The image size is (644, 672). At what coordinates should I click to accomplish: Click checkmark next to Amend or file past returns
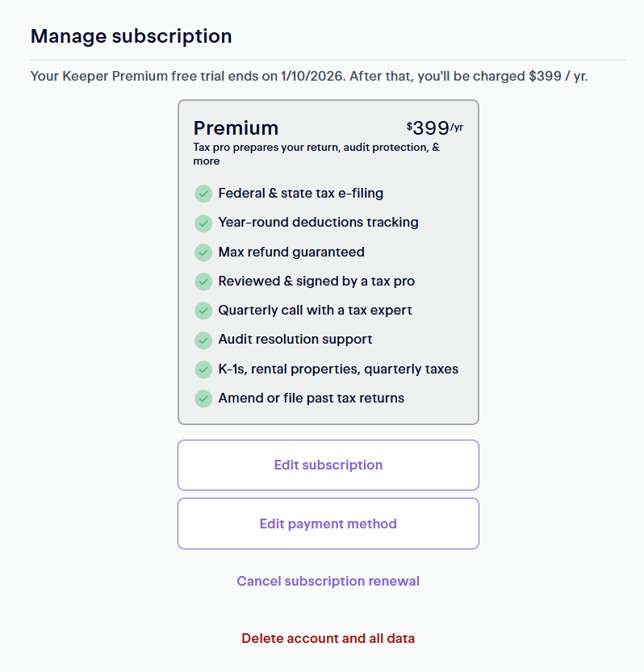click(203, 399)
